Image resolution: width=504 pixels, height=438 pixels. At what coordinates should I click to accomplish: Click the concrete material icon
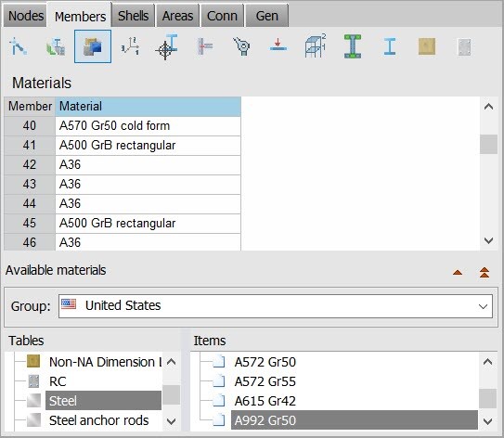coord(464,47)
